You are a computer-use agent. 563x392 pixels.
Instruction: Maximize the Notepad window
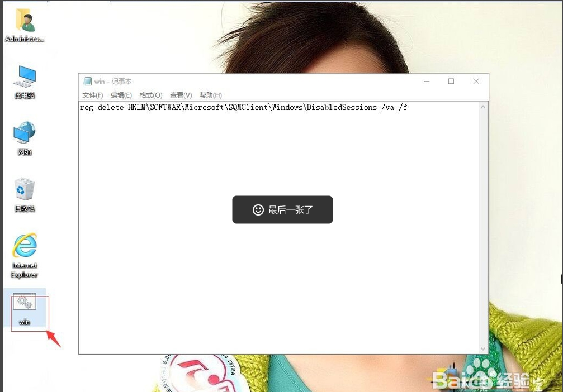coord(451,82)
